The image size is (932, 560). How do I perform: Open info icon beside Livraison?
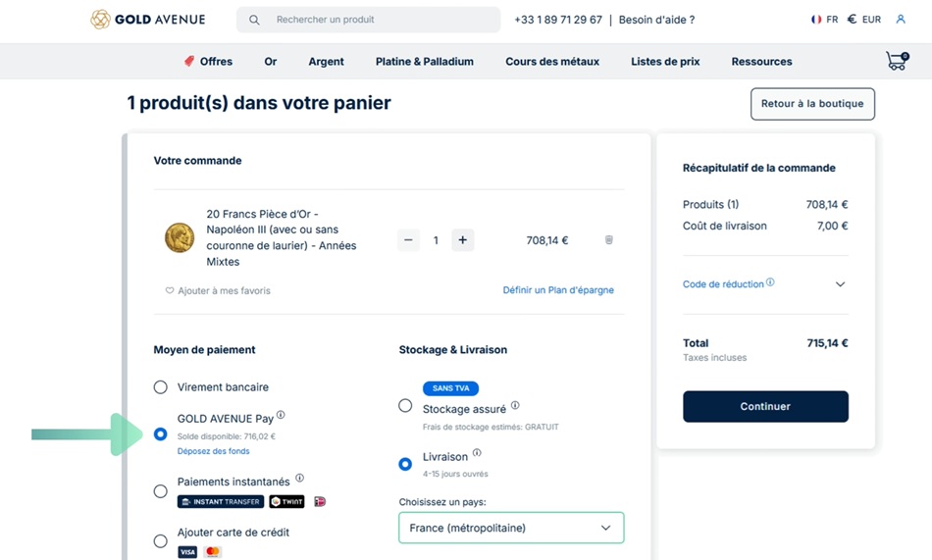tap(477, 453)
